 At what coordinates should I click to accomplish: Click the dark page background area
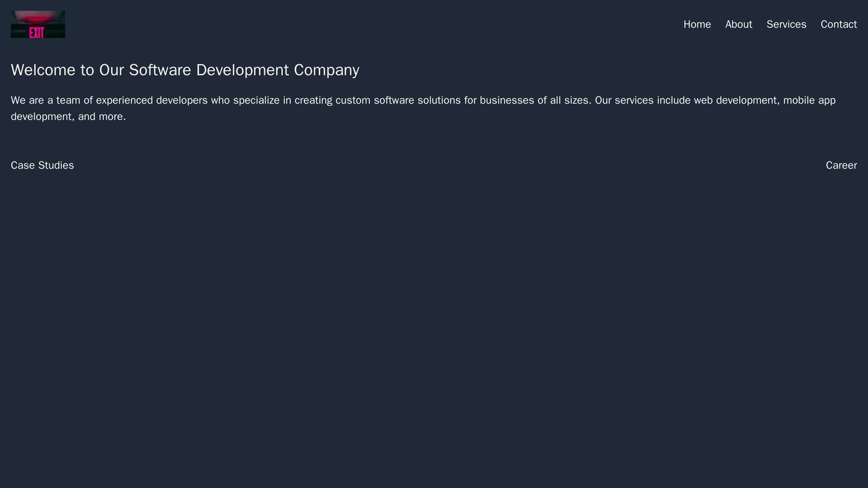pyautogui.click(x=434, y=330)
